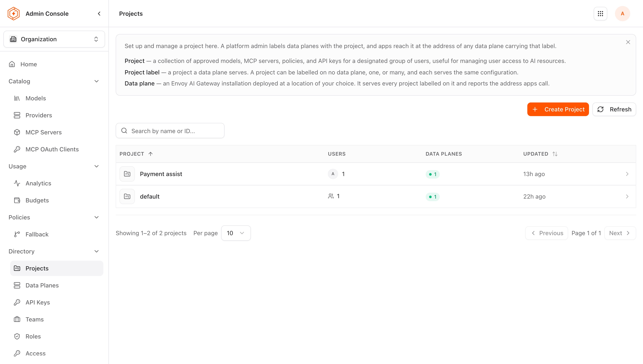The width and height of the screenshot is (643, 364).
Task: Open the Per page 10 dropdown
Action: (x=236, y=233)
